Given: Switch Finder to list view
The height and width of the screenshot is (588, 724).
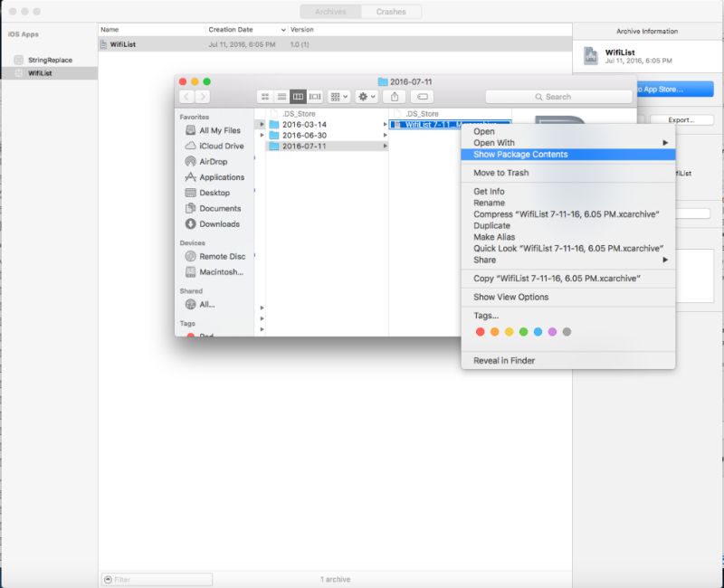Looking at the screenshot, I should (281, 96).
